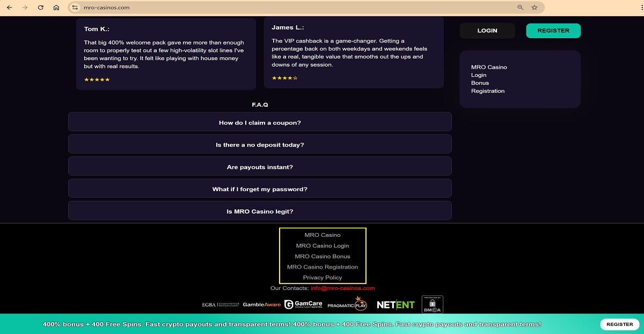Click the GamCare logo
This screenshot has width=644, height=334.
303,304
